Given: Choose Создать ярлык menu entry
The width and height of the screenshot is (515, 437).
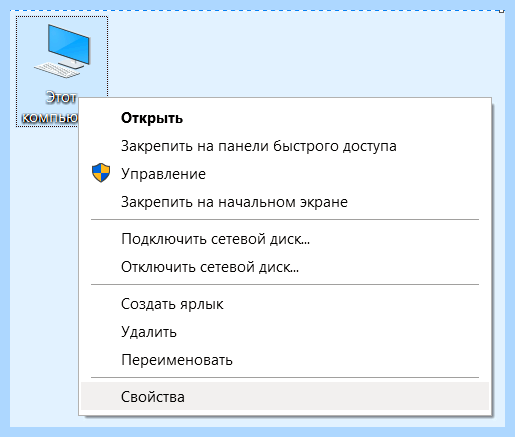Looking at the screenshot, I should tap(285, 304).
